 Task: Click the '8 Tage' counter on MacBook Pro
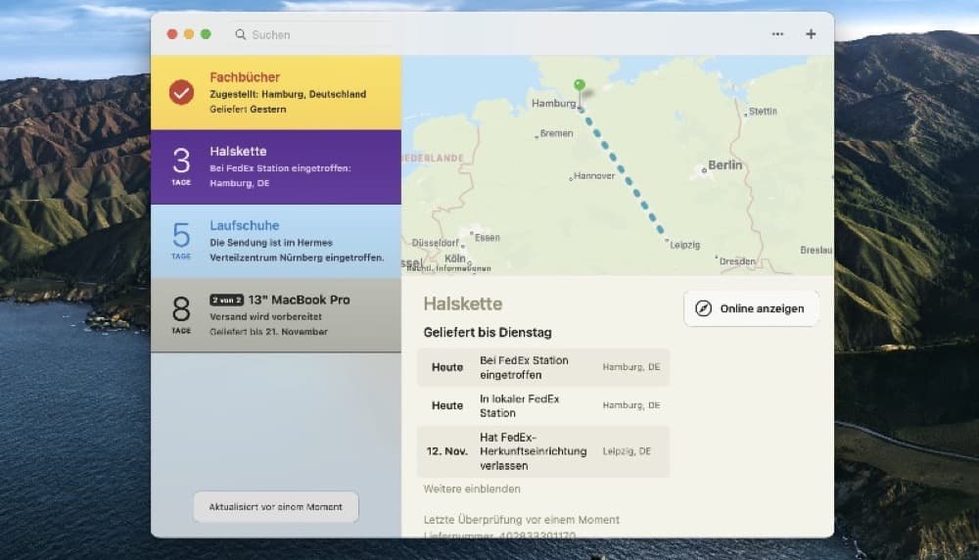181,314
